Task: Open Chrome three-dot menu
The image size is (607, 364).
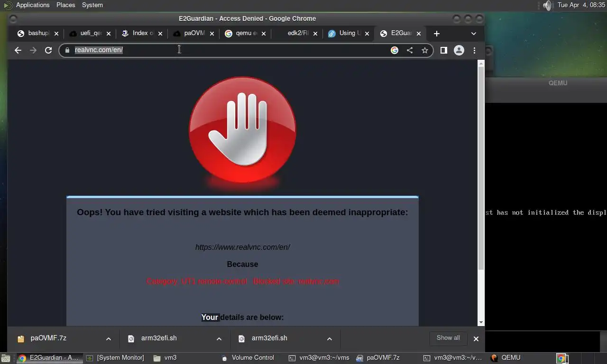Action: pyautogui.click(x=474, y=50)
